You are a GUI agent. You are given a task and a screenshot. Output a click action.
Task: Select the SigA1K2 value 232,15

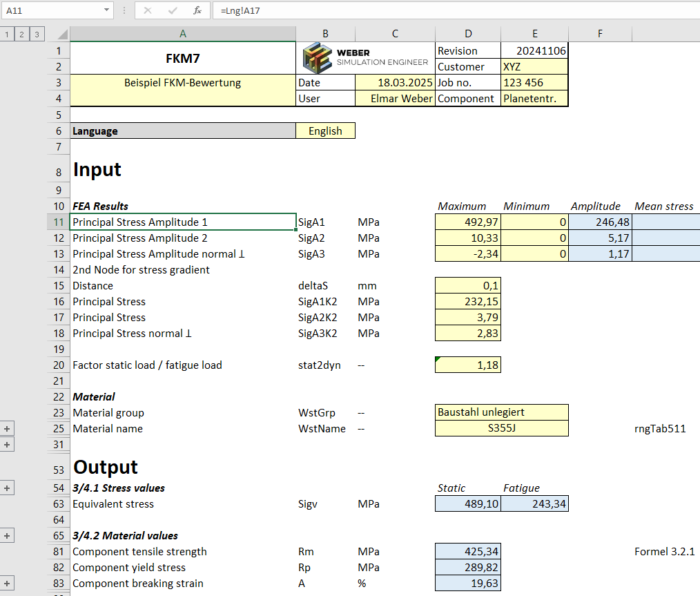point(468,302)
